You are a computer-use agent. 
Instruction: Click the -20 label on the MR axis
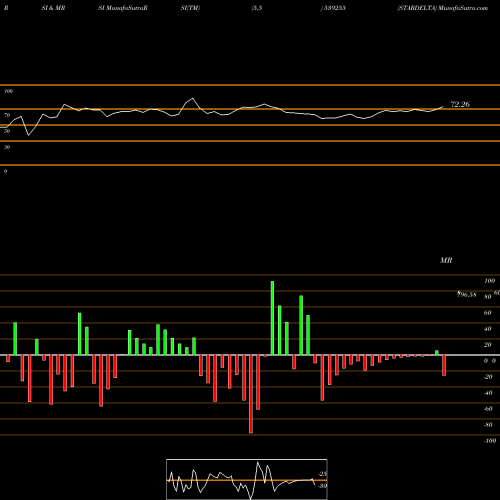(x=488, y=377)
